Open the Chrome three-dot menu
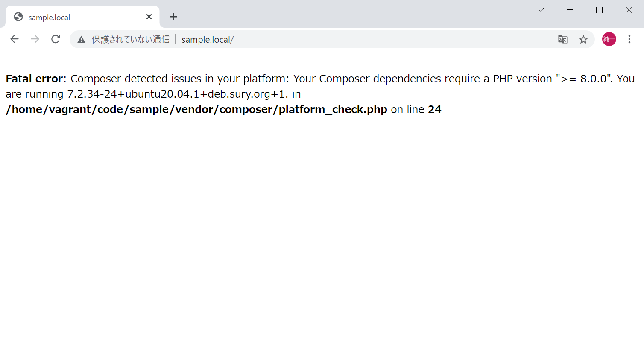The height and width of the screenshot is (353, 644). [x=629, y=39]
